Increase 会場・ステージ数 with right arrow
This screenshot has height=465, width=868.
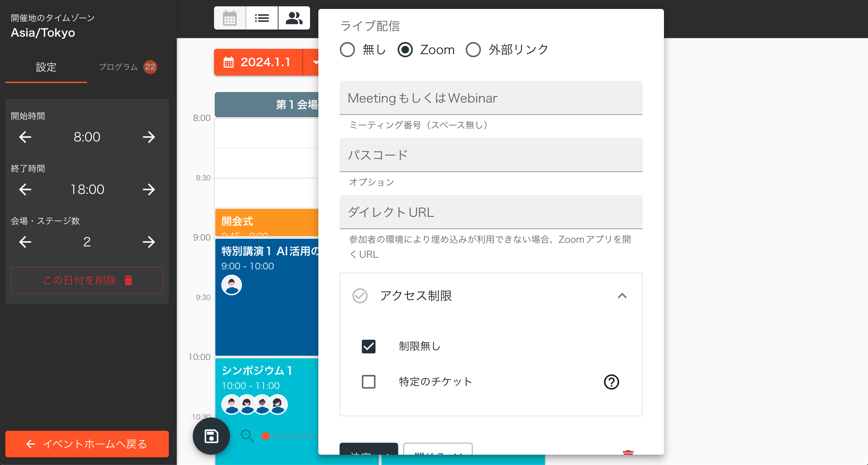(149, 242)
